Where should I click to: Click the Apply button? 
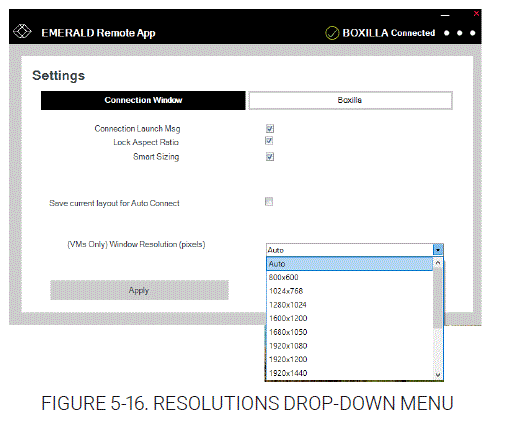pos(139,290)
